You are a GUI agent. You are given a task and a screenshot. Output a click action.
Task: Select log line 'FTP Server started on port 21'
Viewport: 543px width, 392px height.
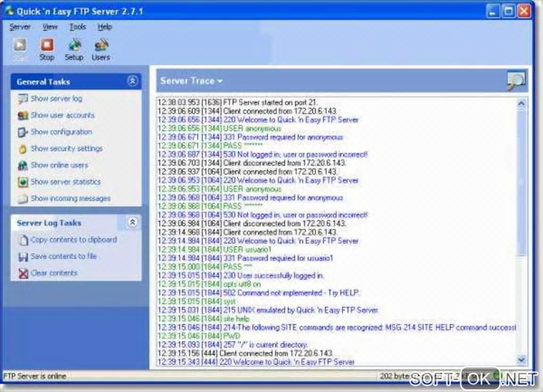[x=237, y=102]
